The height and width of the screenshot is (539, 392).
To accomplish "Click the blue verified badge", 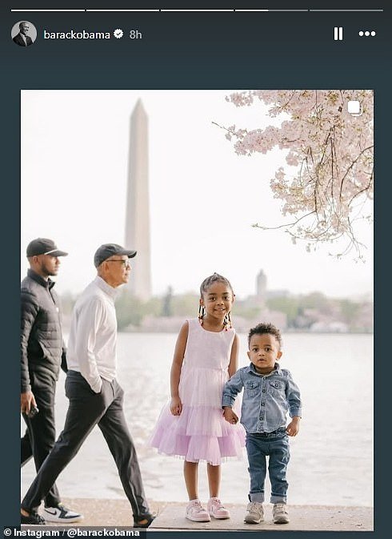I will [118, 34].
